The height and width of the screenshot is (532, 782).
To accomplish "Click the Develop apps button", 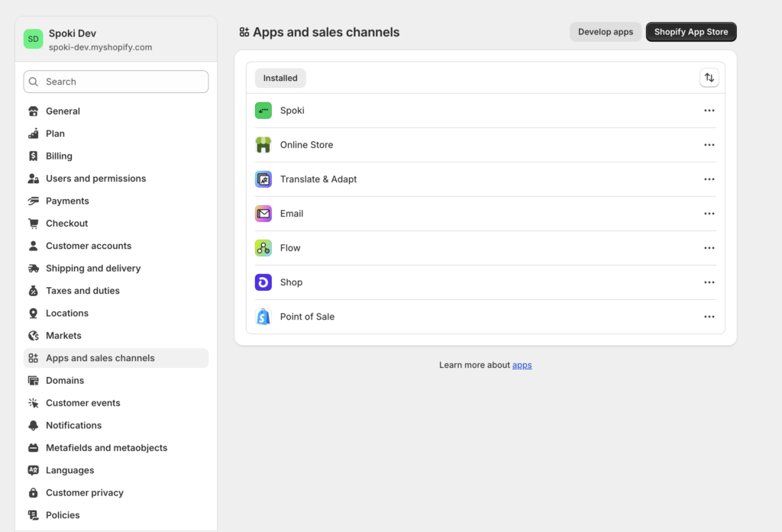I will 605,32.
